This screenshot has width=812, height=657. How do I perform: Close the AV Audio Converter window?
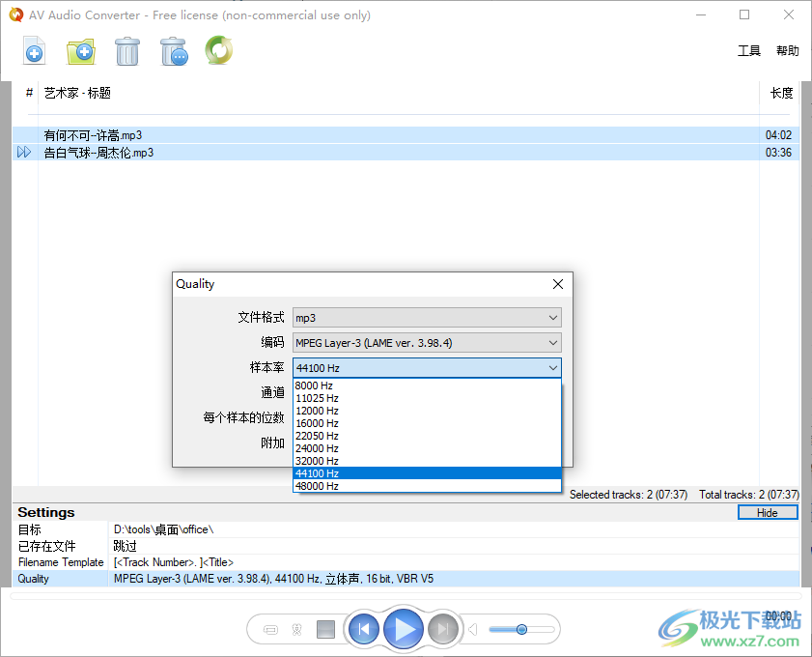(789, 15)
